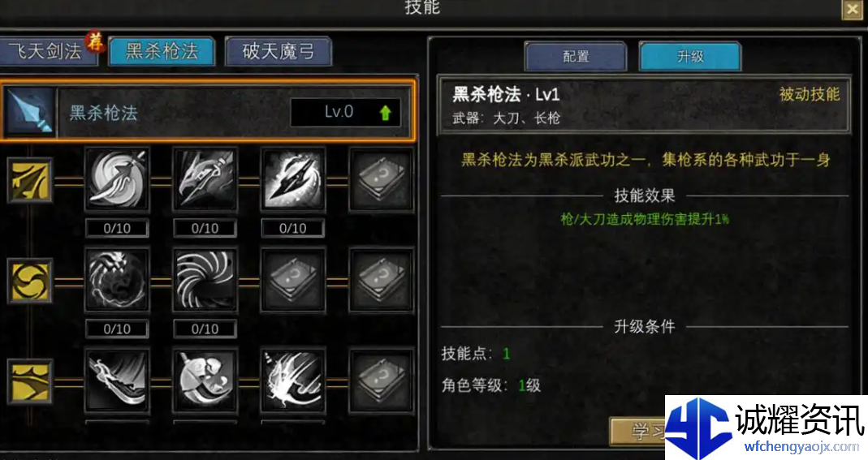Click the locked skill book in first row
The height and width of the screenshot is (460, 868).
coord(381,179)
